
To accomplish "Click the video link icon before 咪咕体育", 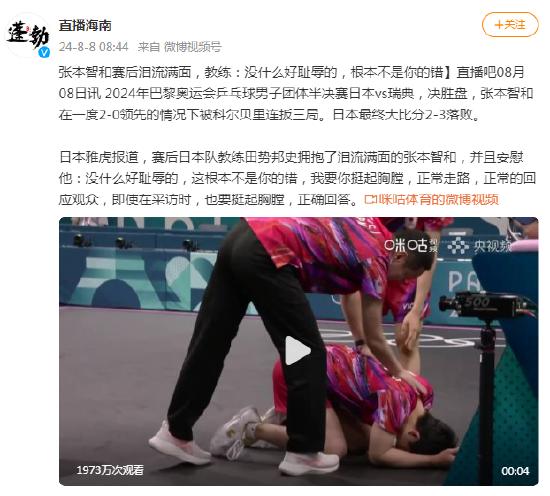I will [x=370, y=200].
